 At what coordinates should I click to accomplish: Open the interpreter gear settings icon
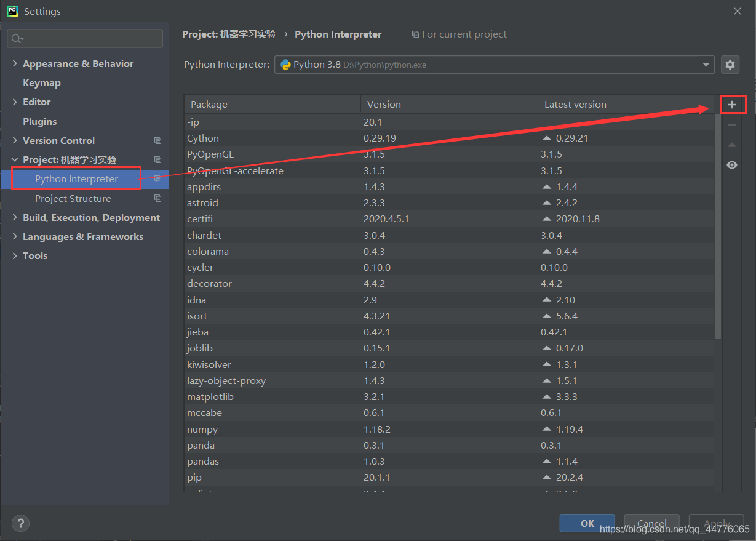[730, 65]
